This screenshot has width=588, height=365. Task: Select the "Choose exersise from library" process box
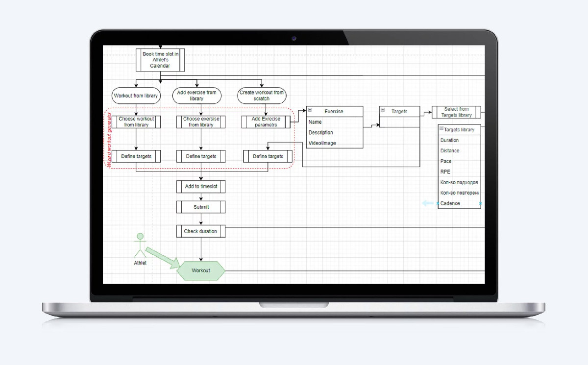201,122
